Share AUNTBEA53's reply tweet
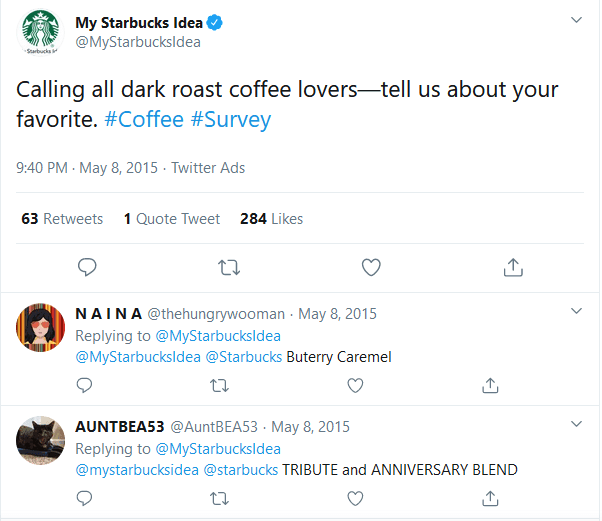The width and height of the screenshot is (602, 521). point(490,497)
